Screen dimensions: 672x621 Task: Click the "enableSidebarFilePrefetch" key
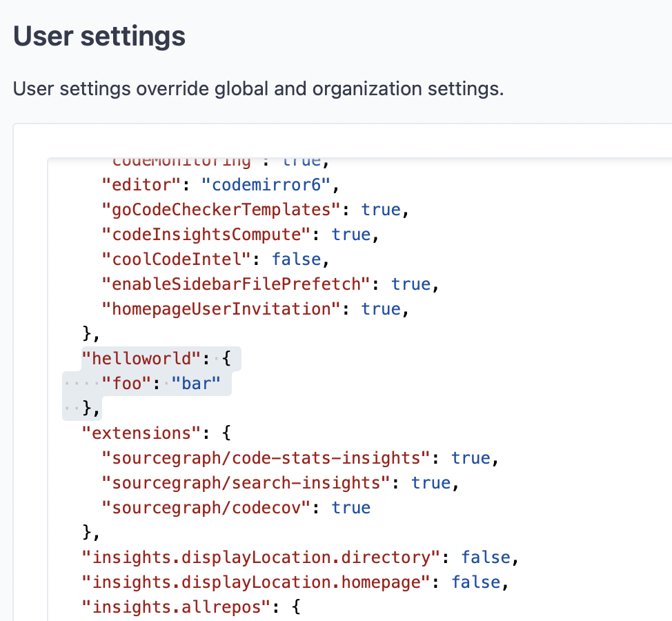point(236,284)
